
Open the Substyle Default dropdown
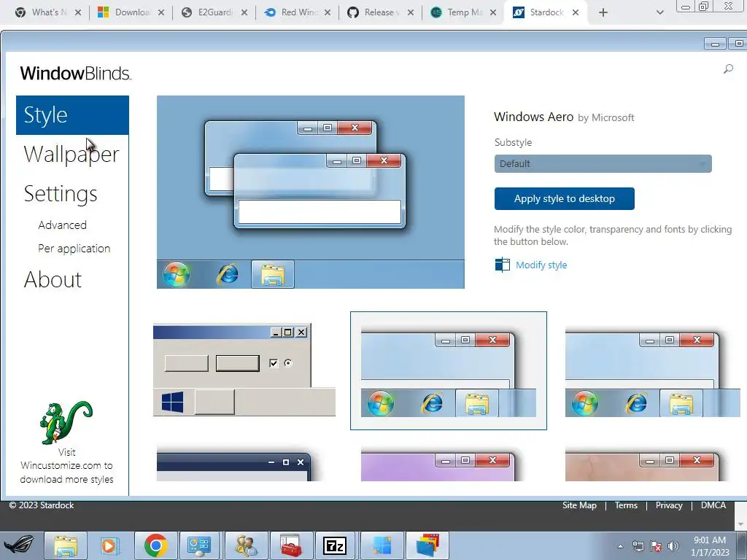point(603,164)
